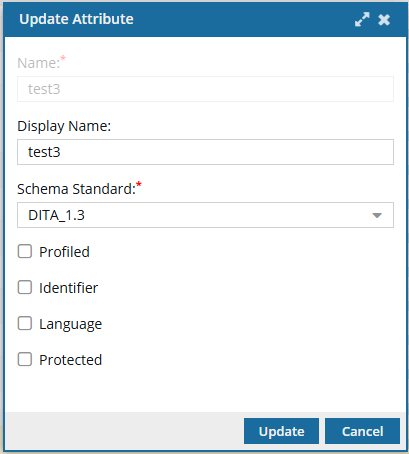Select the DITA_1.3 combo box value
This screenshot has height=454, width=409.
point(205,215)
